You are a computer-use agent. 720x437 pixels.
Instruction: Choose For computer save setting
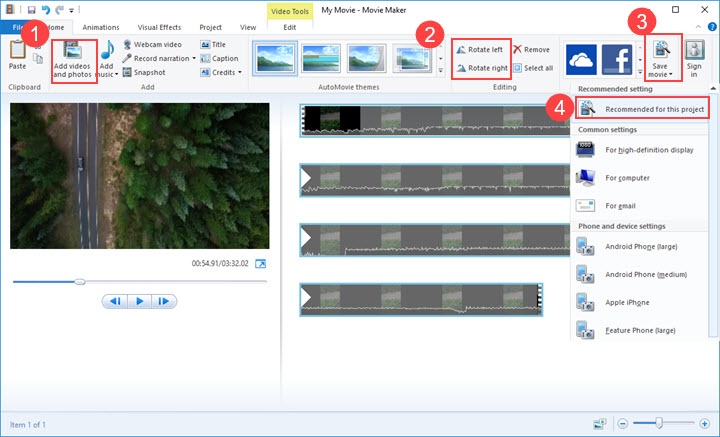pyautogui.click(x=640, y=178)
